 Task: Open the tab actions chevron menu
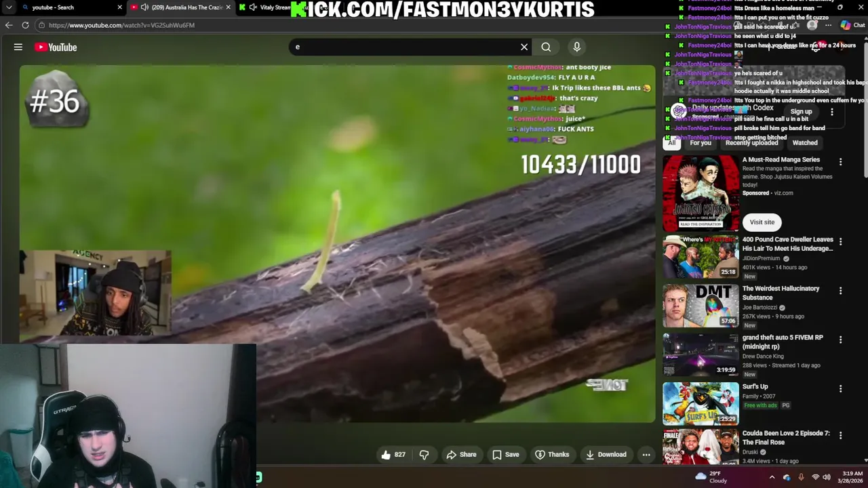(9, 7)
